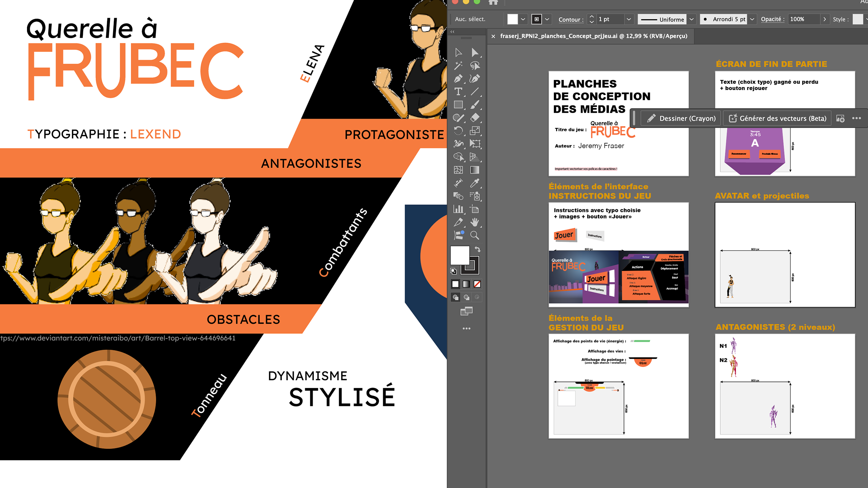Click the Opacité 100% input field
868x488 pixels.
(x=803, y=19)
